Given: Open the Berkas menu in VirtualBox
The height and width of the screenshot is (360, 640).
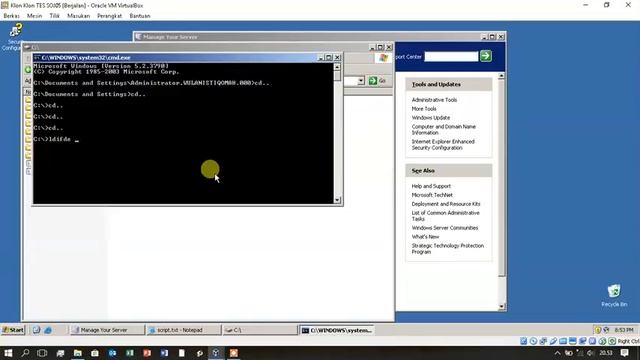Looking at the screenshot, I should pos(11,16).
